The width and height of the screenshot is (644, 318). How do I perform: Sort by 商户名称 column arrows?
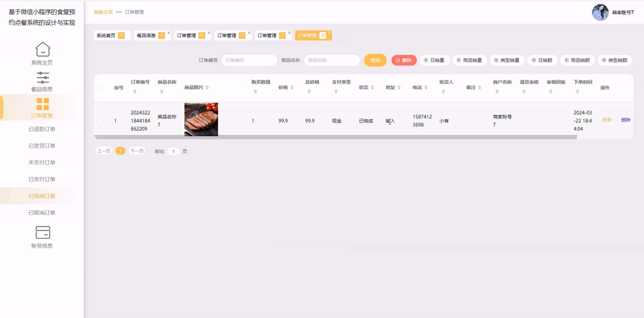point(497,91)
